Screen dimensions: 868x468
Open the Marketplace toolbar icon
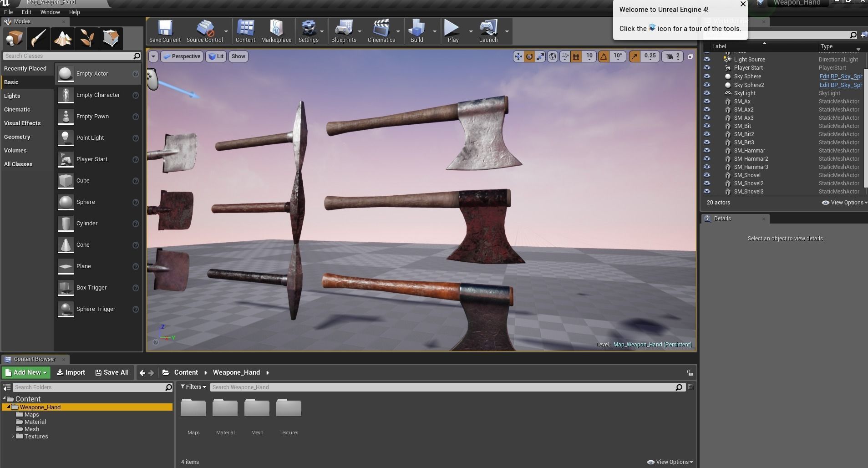pyautogui.click(x=276, y=31)
